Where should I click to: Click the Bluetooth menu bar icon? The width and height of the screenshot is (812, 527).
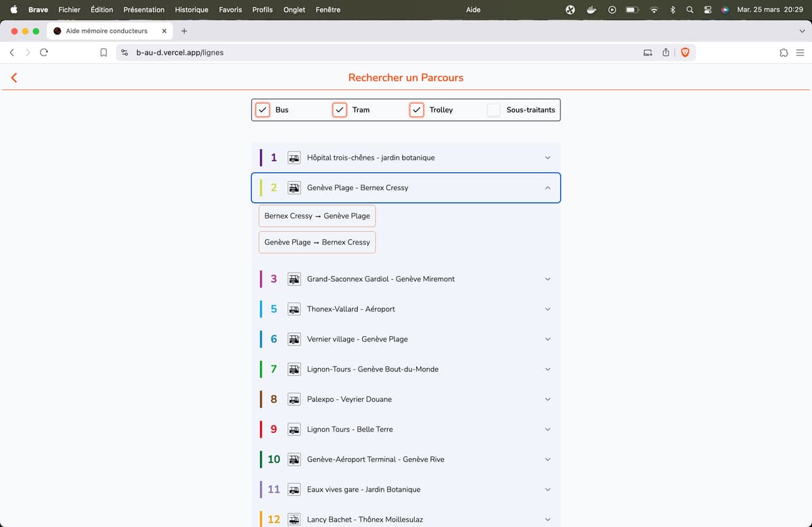[673, 9]
